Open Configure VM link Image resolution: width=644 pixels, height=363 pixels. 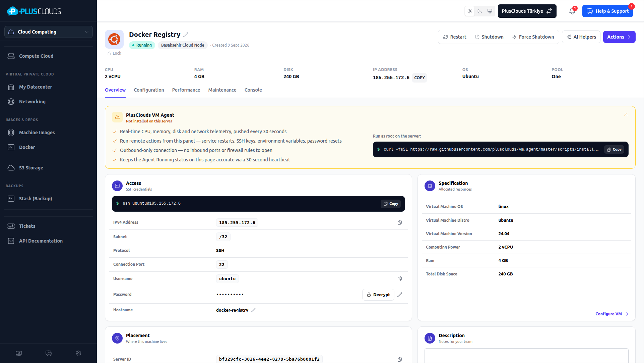(612, 314)
